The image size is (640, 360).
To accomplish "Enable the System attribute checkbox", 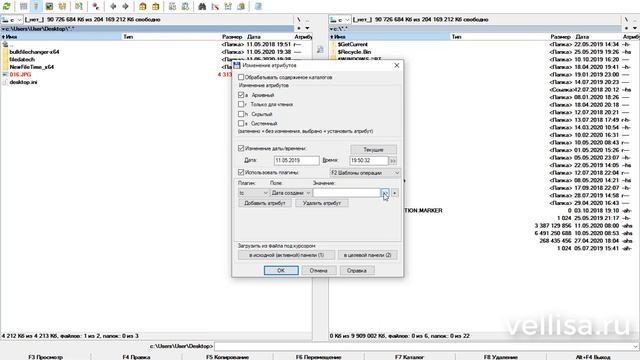I will coord(241,123).
